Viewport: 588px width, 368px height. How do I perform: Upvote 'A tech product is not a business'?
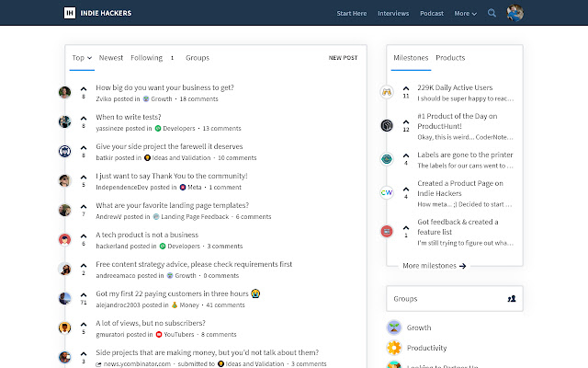84,236
